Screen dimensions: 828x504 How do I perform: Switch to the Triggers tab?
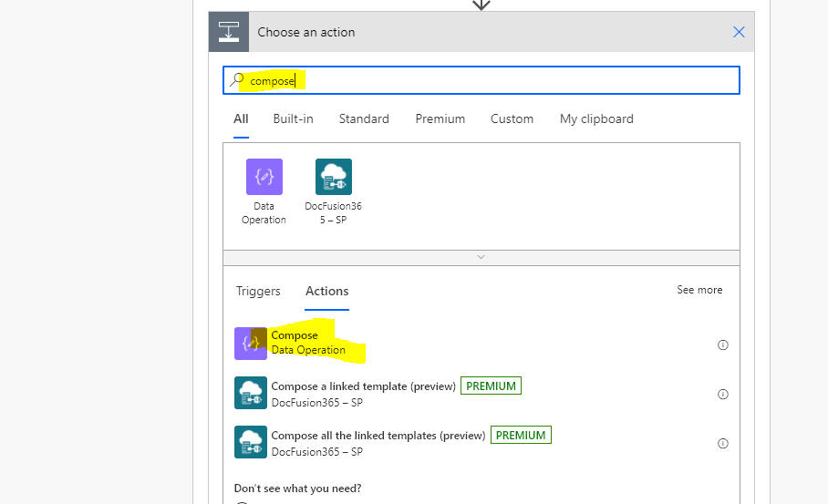tap(258, 292)
